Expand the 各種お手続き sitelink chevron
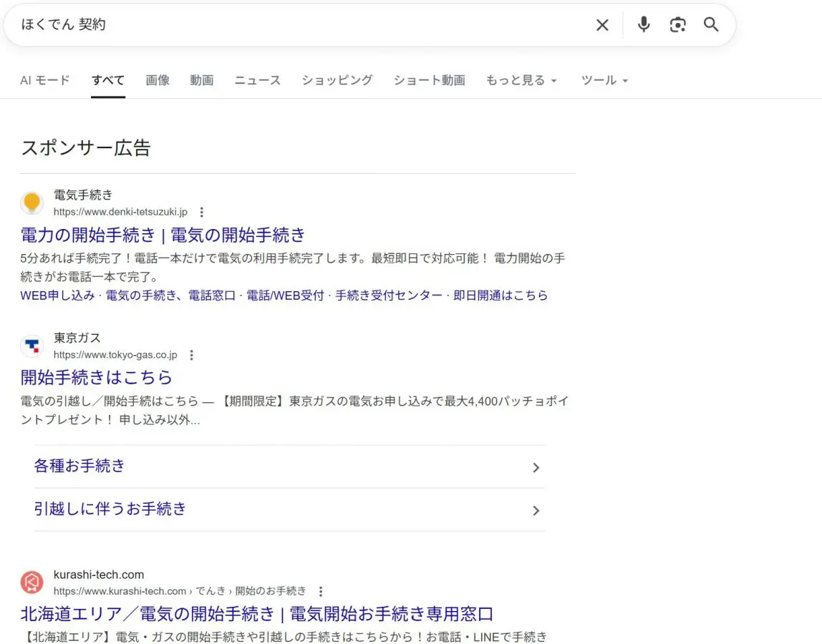 click(x=536, y=467)
